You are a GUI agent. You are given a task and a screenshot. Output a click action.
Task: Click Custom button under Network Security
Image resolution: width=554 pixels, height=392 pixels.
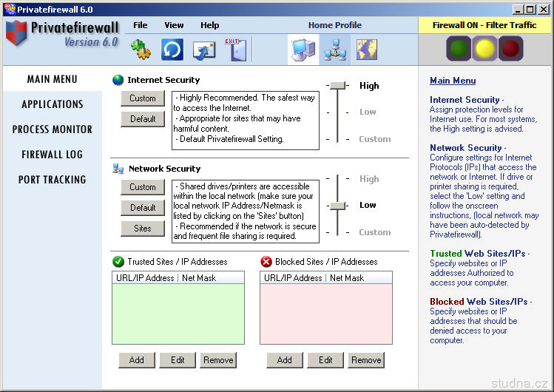143,187
